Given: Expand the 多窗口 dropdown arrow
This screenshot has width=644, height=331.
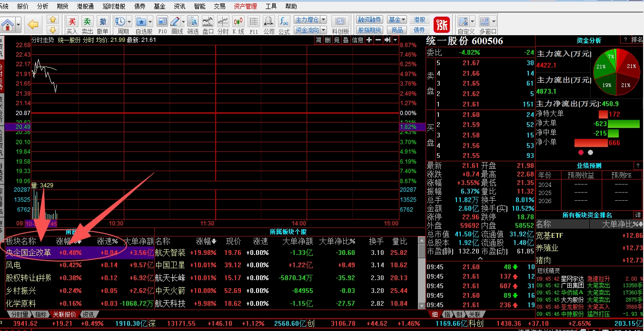Looking at the screenshot, I should (493, 21).
